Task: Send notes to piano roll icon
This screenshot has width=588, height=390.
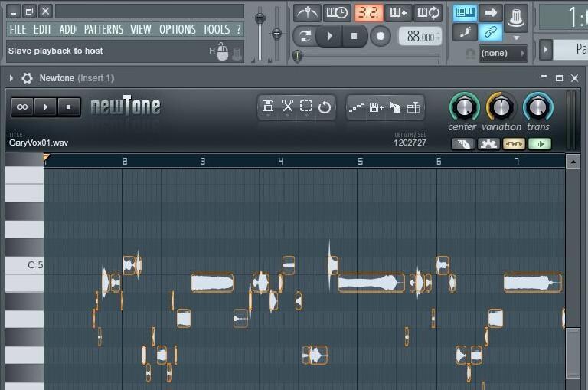Action: tap(356, 107)
